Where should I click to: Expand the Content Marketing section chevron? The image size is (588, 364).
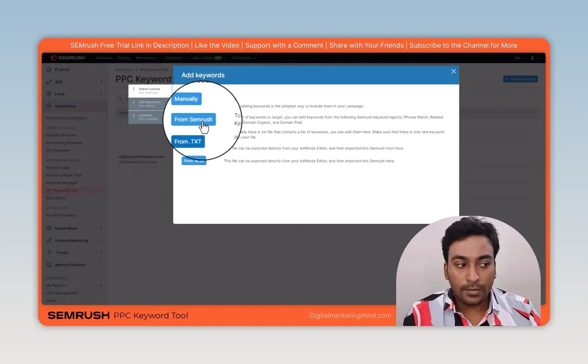point(101,240)
